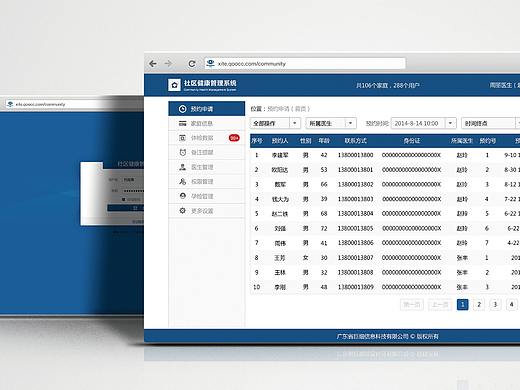520x390 pixels.
Task: Go to page 1 of results
Action: coord(462,304)
